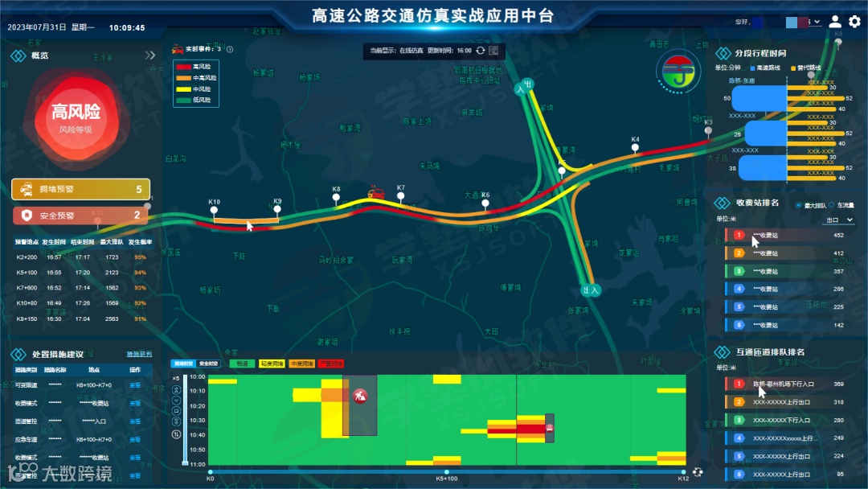Viewport: 868px width, 489px height.
Task: Toggle the 替代路线 legend item
Action: (x=806, y=68)
